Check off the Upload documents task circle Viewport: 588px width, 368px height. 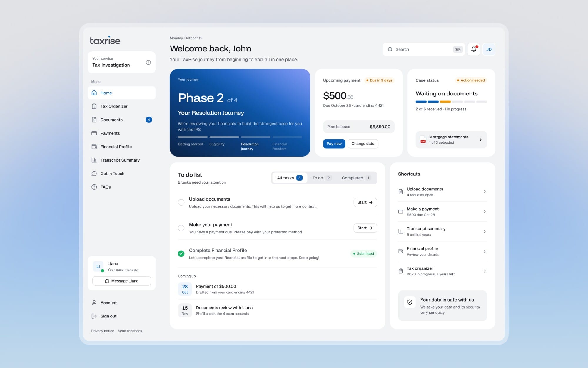click(181, 202)
